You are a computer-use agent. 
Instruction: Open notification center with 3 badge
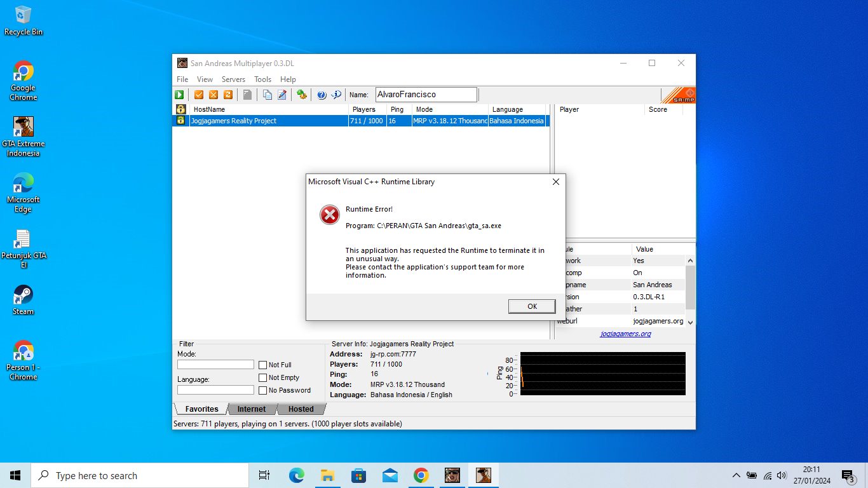point(848,475)
